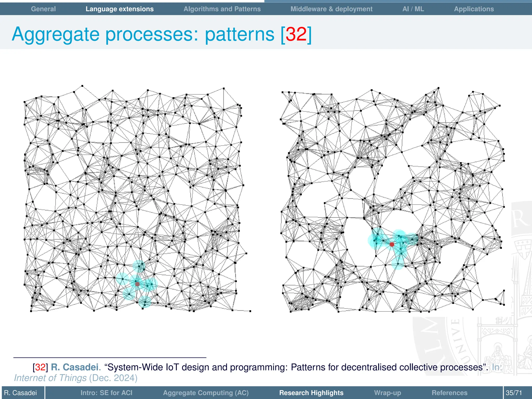This screenshot has width=532, height=399.
Task: Jump to Intro: SE for ACI section
Action: click(x=106, y=393)
